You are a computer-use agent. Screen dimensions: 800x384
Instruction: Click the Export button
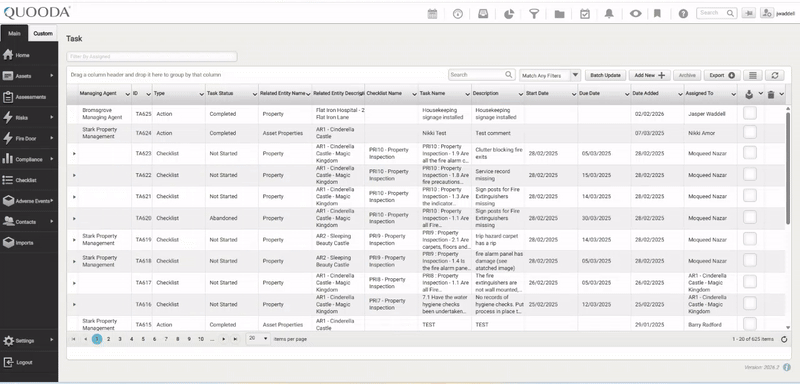[x=722, y=75]
